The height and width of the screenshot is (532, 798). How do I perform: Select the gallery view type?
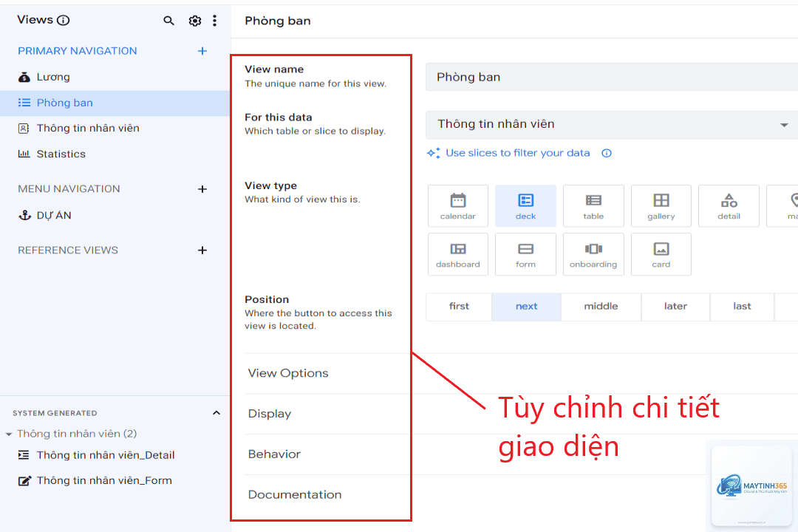(661, 205)
